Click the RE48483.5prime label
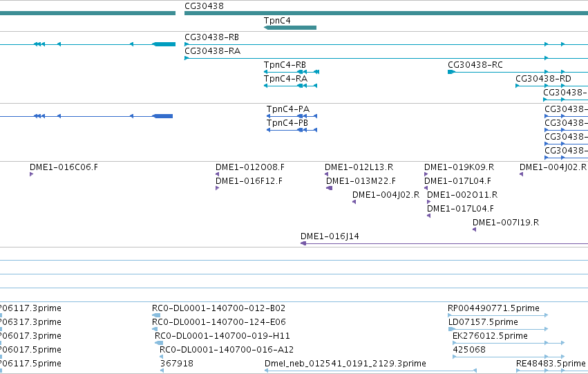 tap(551, 364)
